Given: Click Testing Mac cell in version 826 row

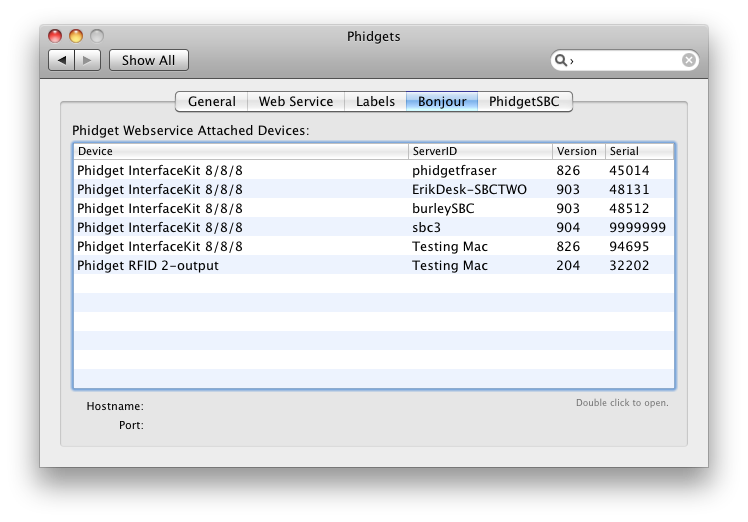Looking at the screenshot, I should (x=450, y=246).
